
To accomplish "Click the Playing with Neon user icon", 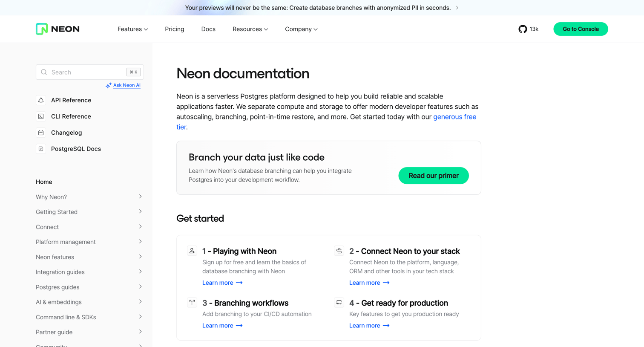I will (192, 251).
